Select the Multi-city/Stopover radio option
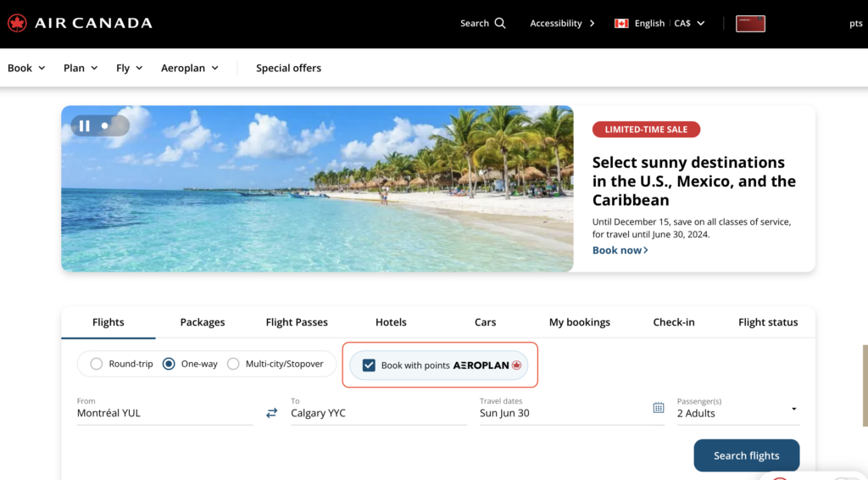This screenshot has height=480, width=868. tap(233, 364)
